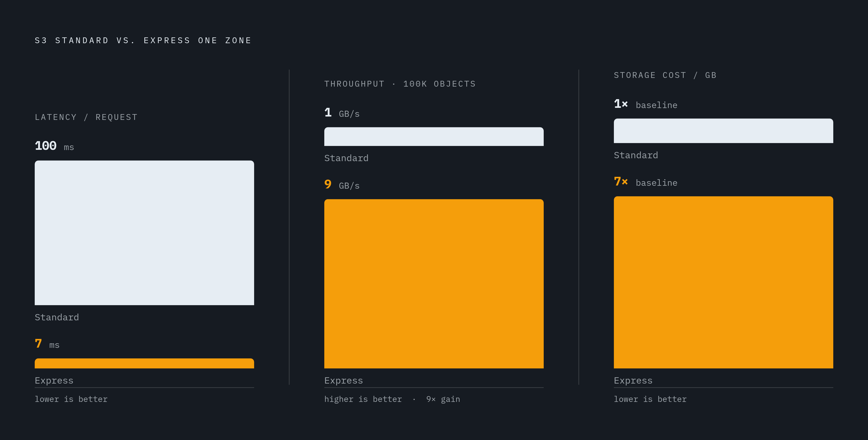Select the "1× baseline" storage cost value
The width and height of the screenshot is (868, 440).
(646, 104)
